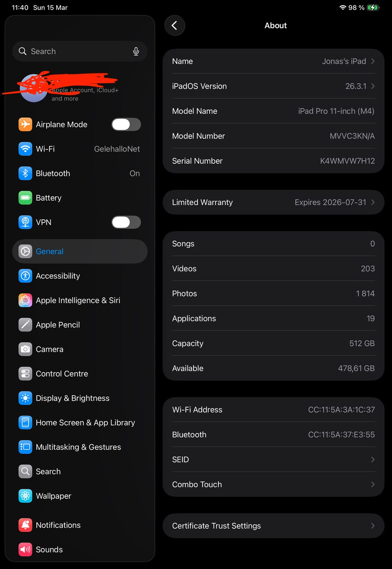Tap the 26.3.1 version number
Screen dimensions: 392x569
pyautogui.click(x=356, y=86)
